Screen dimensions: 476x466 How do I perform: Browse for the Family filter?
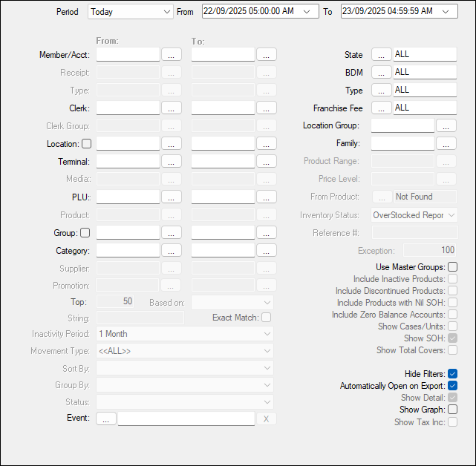click(x=446, y=144)
